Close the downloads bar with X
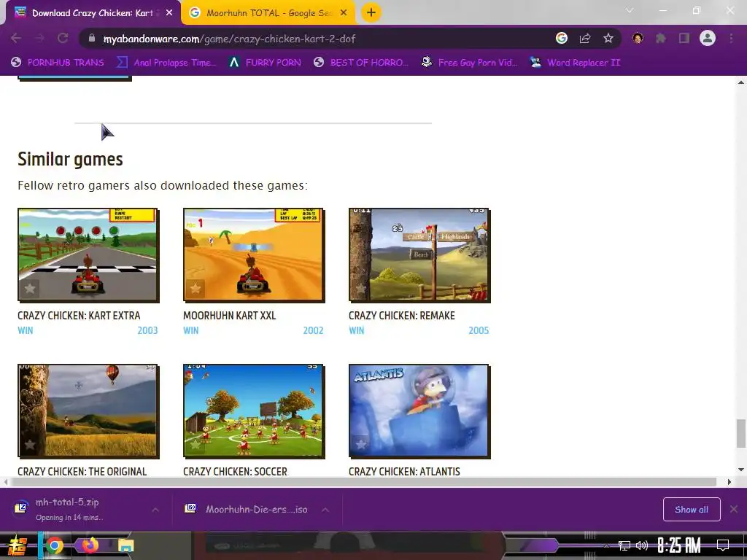Image resolution: width=747 pixels, height=560 pixels. (x=734, y=510)
